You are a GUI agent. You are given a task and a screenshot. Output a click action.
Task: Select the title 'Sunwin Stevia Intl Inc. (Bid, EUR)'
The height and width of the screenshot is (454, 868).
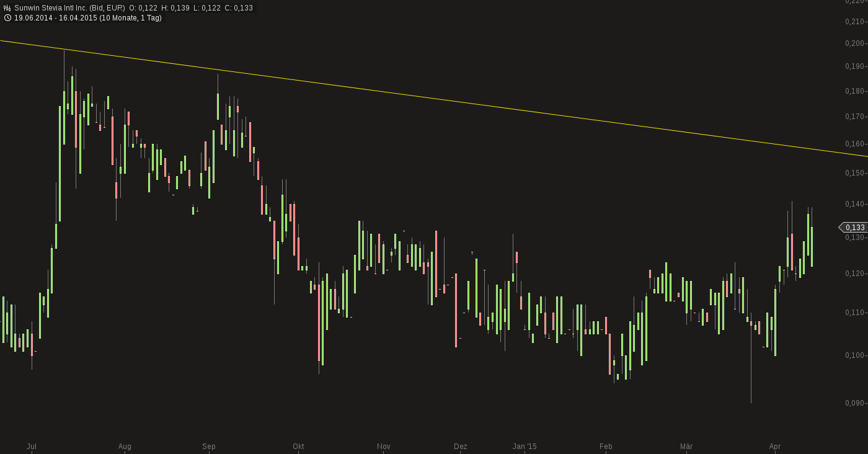pyautogui.click(x=69, y=8)
